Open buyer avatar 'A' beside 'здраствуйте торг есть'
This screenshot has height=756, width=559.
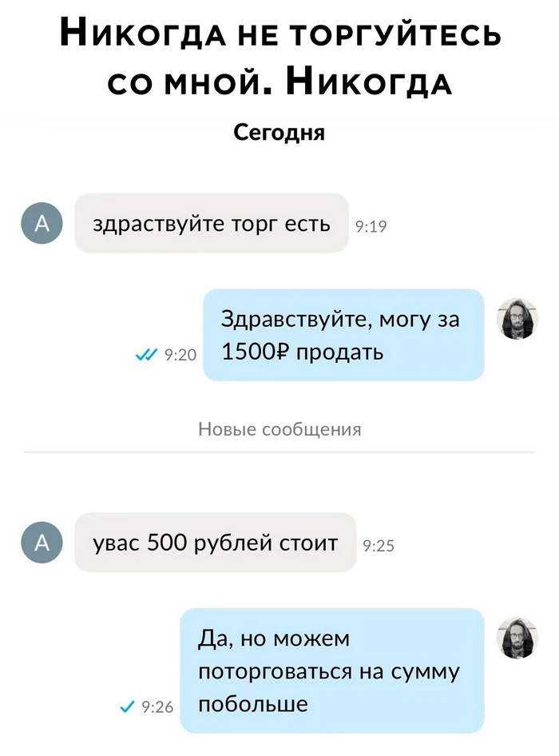(42, 223)
